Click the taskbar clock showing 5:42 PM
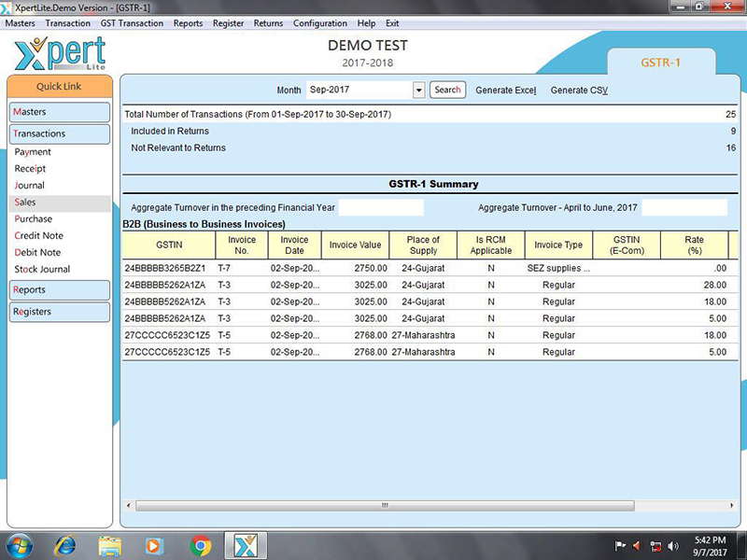Image resolution: width=747 pixels, height=560 pixels. 710,546
